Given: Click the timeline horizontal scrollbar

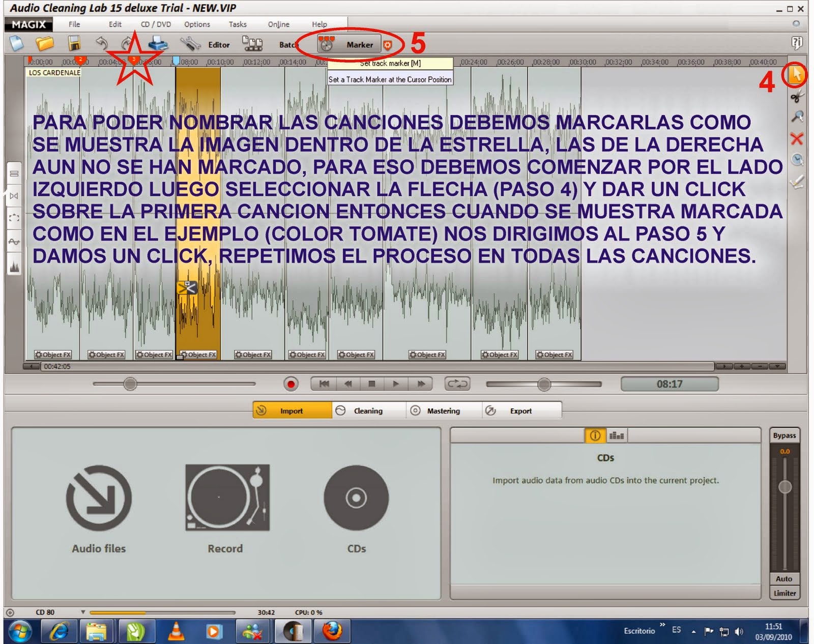Looking at the screenshot, I should [x=376, y=366].
